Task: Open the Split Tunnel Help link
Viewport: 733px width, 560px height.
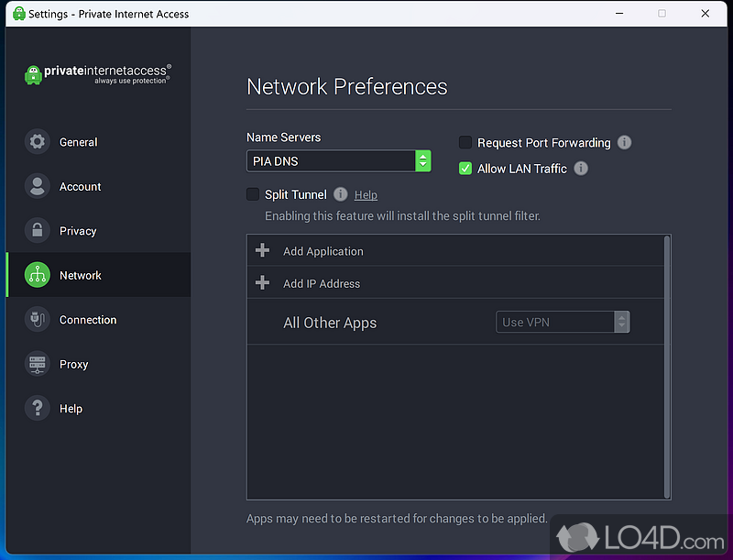Action: [x=366, y=195]
